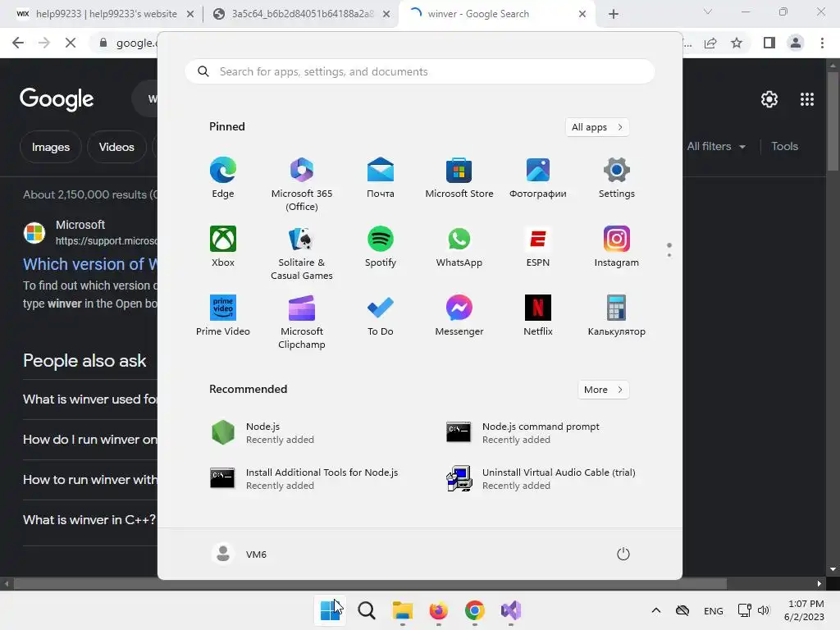The height and width of the screenshot is (630, 840).
Task: Filter Google results by Images
Action: click(x=50, y=147)
